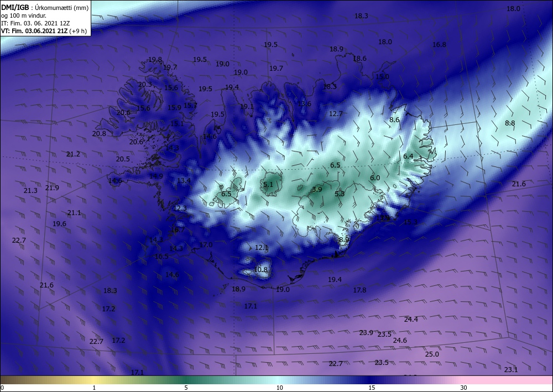Screen dimensions: 553x392
Task: Click the map value 8.6
Action: pos(394,120)
